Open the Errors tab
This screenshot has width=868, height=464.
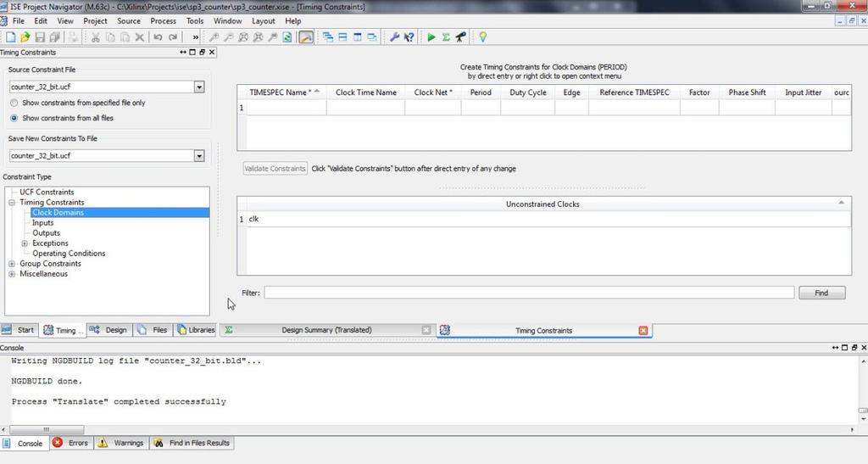pyautogui.click(x=71, y=443)
